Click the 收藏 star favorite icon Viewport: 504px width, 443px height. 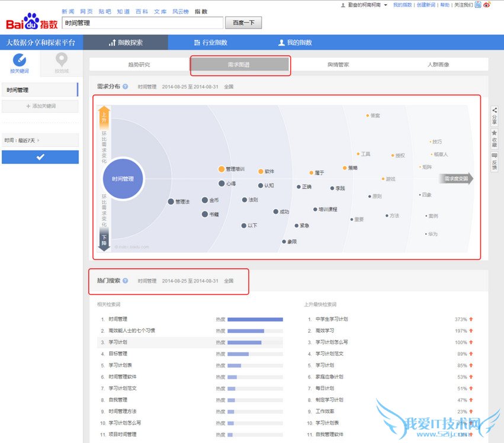click(495, 133)
